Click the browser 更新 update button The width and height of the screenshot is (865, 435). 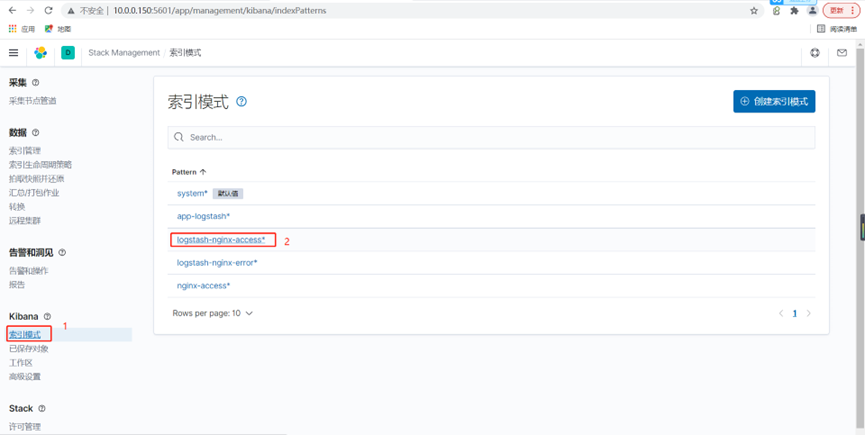click(841, 10)
